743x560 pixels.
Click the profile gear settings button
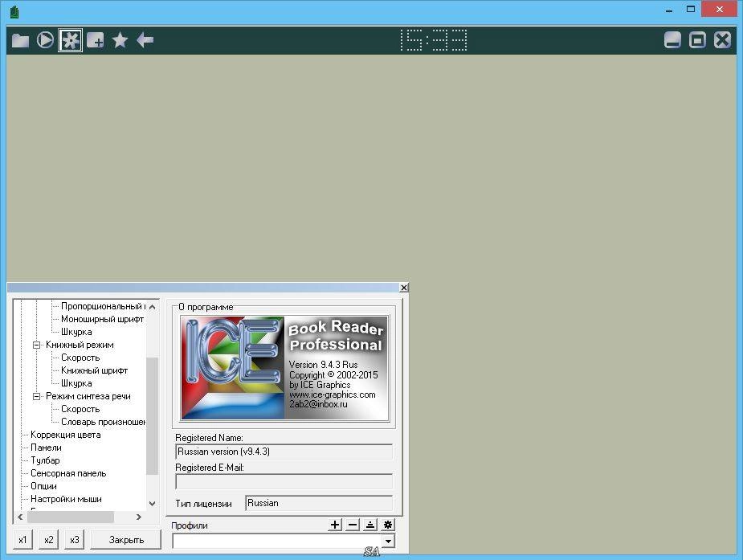(x=388, y=525)
